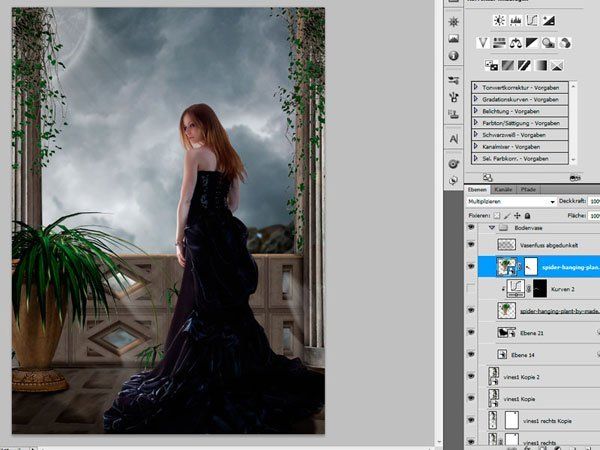The height and width of the screenshot is (450, 600).
Task: Toggle lock transparent pixels (Fixieren)
Action: pyautogui.click(x=496, y=216)
